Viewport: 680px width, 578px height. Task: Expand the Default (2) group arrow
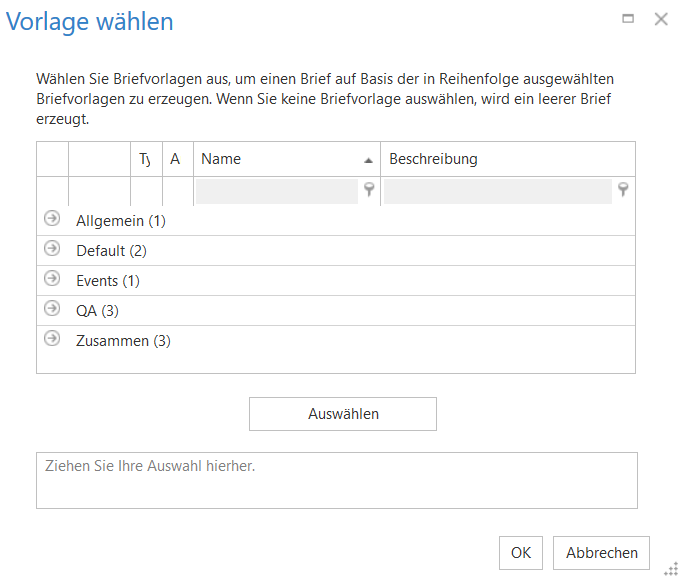(52, 249)
